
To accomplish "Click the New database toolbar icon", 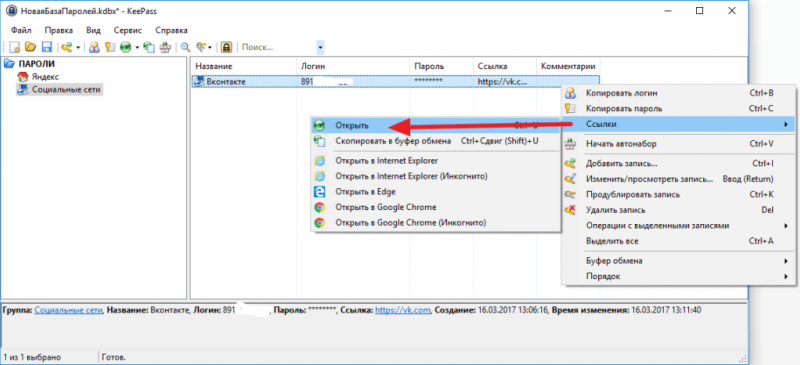I will (15, 47).
